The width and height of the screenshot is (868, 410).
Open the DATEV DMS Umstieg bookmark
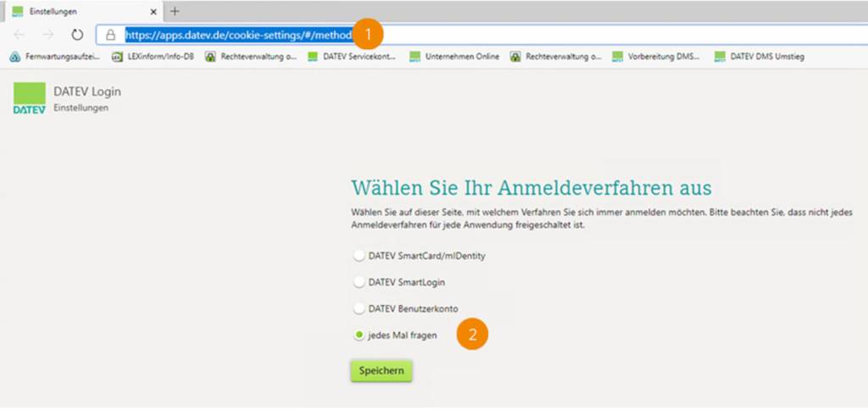pyautogui.click(x=759, y=57)
